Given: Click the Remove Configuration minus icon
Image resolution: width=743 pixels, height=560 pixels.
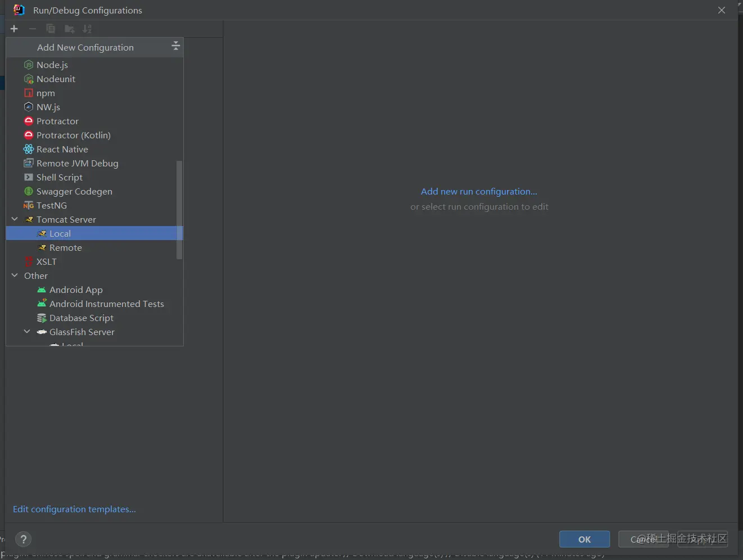Looking at the screenshot, I should (33, 29).
